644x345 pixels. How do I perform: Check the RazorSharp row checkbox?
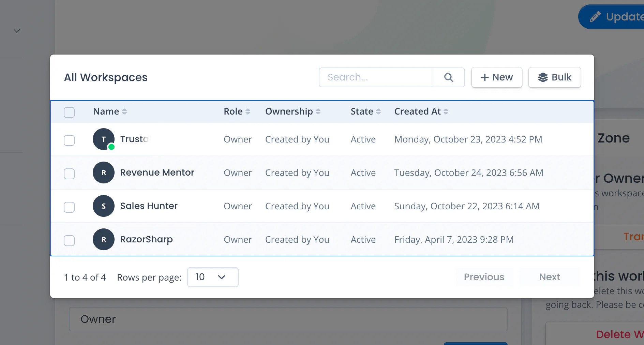(x=69, y=240)
